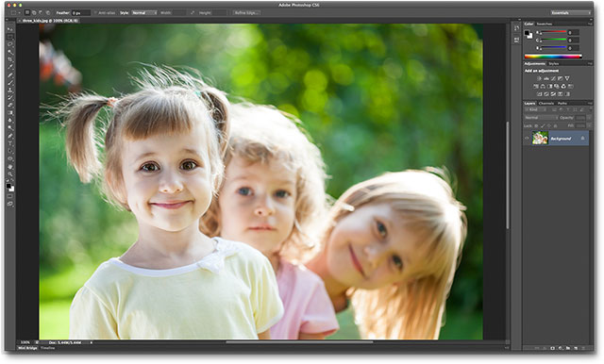Hide the Background layer using the eye icon
This screenshot has height=364, width=604.
[x=528, y=138]
